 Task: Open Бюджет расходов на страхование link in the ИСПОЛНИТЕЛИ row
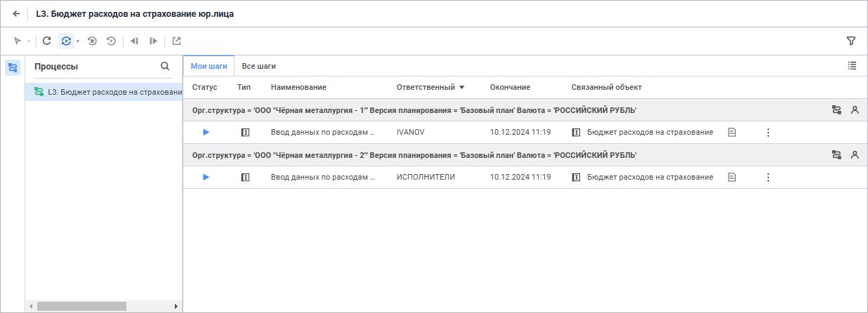click(x=650, y=177)
